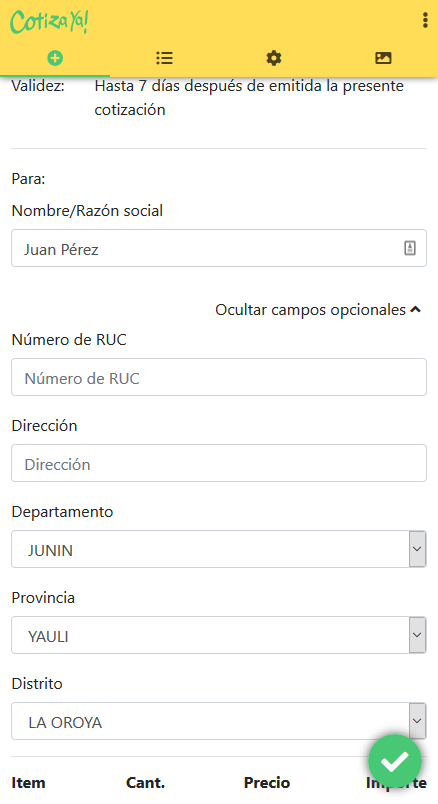Open the image gallery tab

383,58
